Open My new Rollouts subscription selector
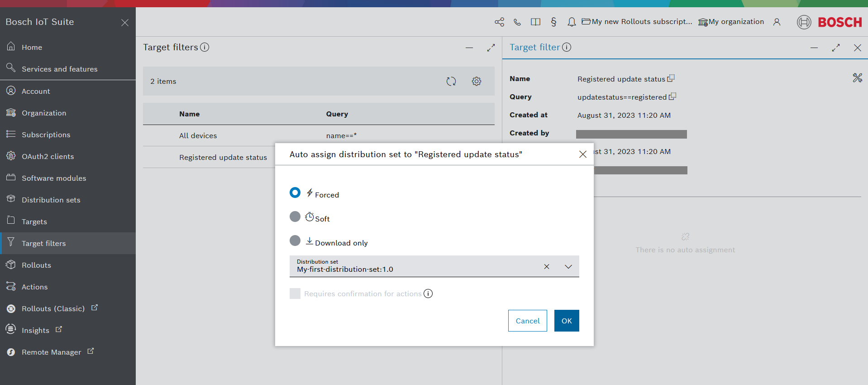The image size is (868, 385). (637, 22)
